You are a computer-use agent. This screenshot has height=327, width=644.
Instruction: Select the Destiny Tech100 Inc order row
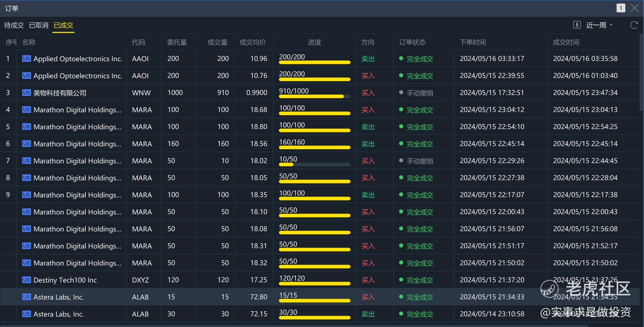(320, 280)
